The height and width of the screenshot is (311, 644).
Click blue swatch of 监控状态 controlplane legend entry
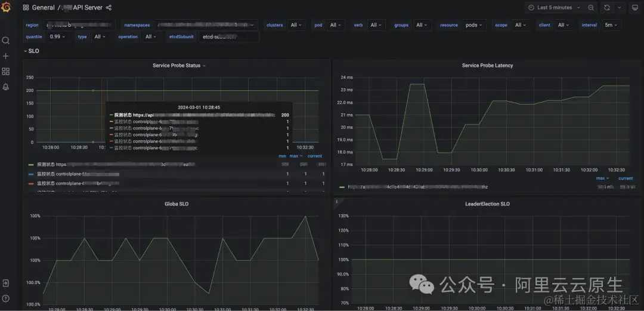point(32,174)
